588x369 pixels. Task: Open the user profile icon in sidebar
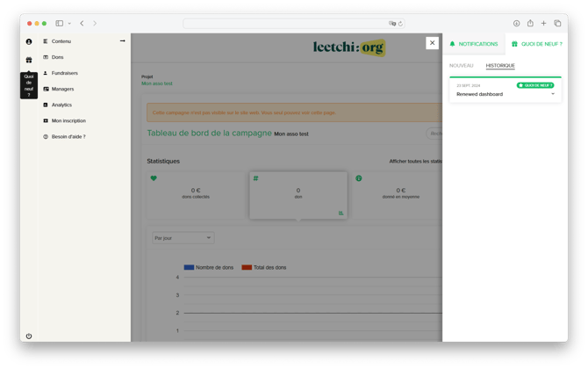point(29,41)
